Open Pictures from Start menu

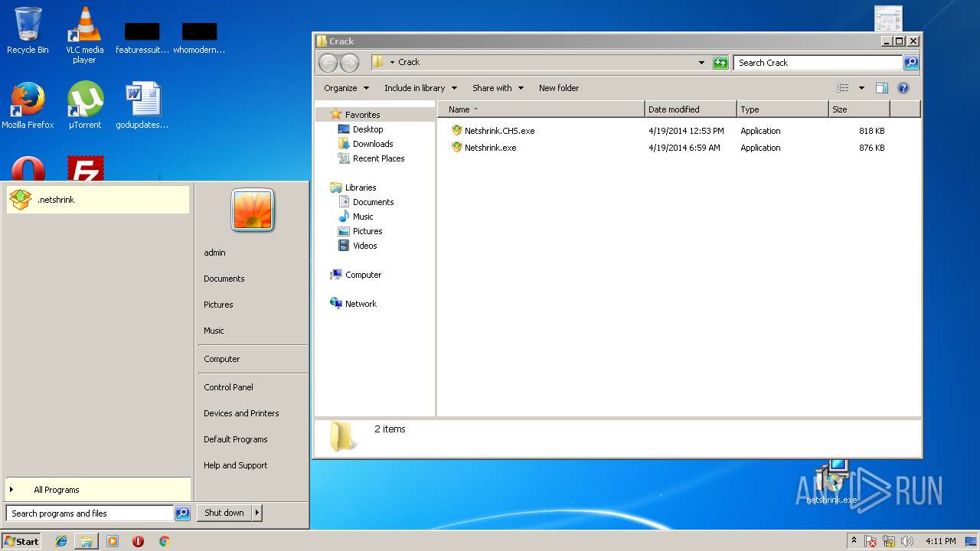coord(218,305)
